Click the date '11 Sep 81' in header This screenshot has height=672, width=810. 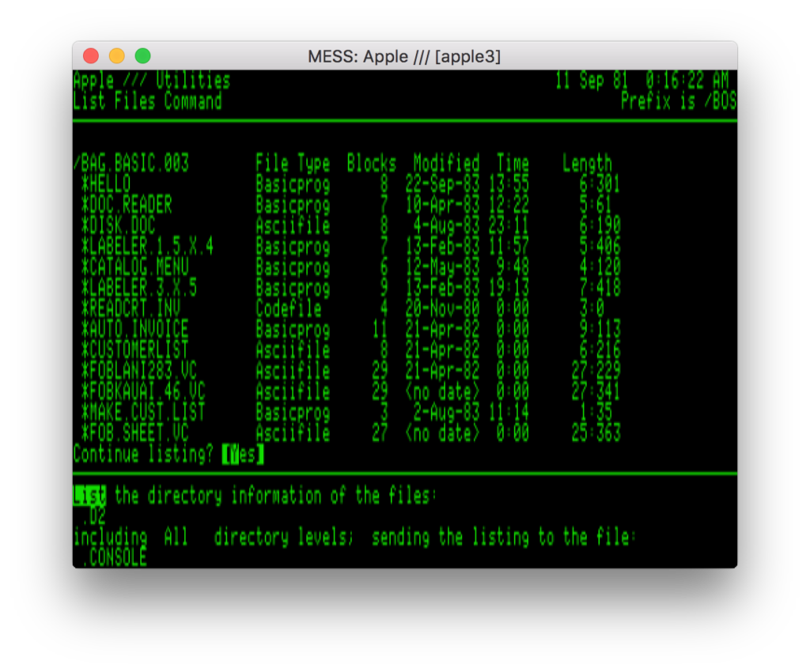pyautogui.click(x=592, y=81)
